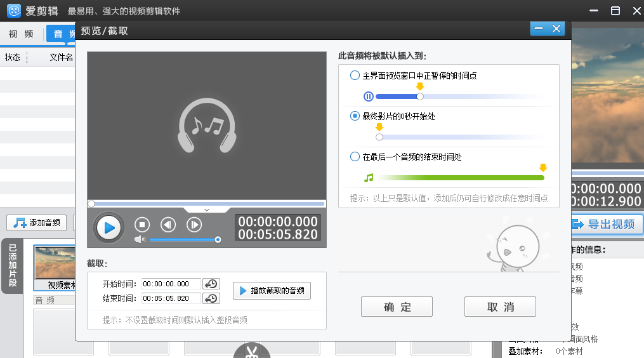Play the audio preview
Image resolution: width=644 pixels, height=358 pixels.
pos(109,227)
